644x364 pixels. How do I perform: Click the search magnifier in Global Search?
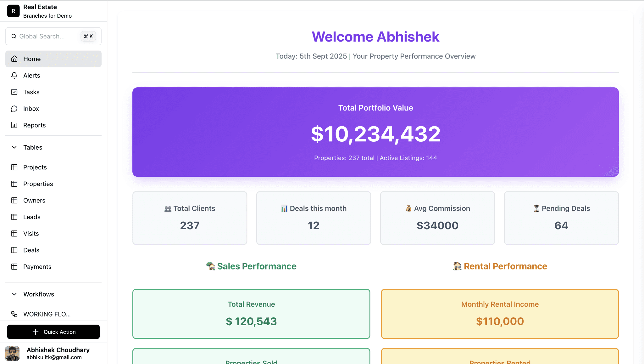(14, 36)
